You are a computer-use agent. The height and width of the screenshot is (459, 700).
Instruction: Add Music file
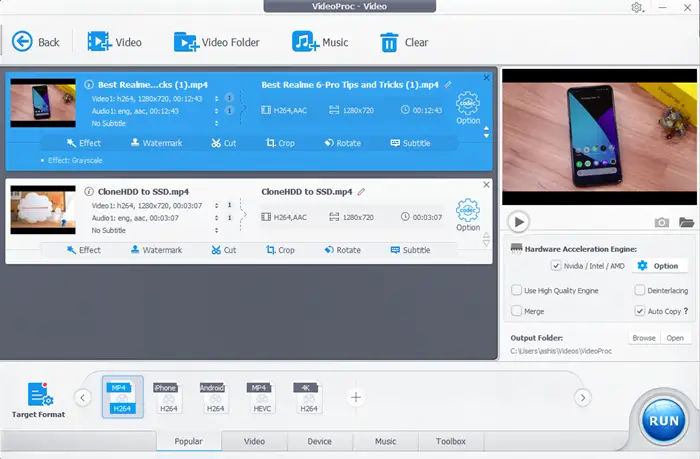(320, 42)
